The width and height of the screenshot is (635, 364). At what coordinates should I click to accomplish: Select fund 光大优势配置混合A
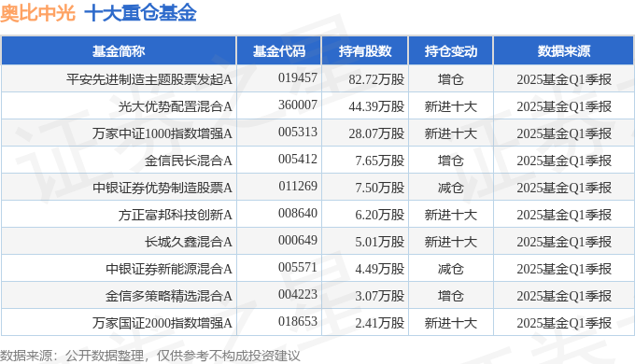pos(175,106)
